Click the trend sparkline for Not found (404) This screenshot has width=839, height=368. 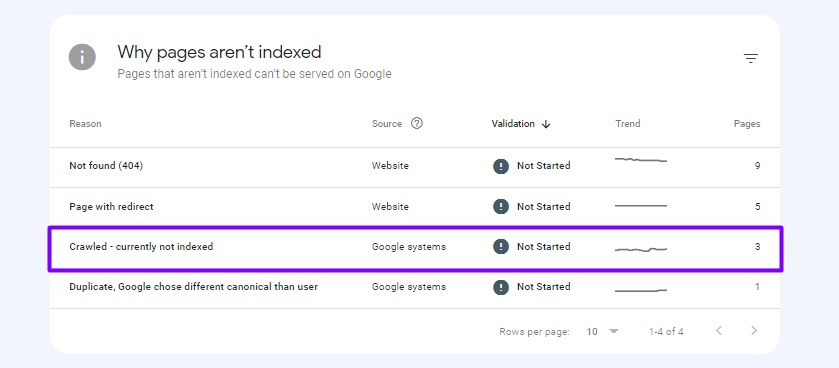[x=641, y=160]
